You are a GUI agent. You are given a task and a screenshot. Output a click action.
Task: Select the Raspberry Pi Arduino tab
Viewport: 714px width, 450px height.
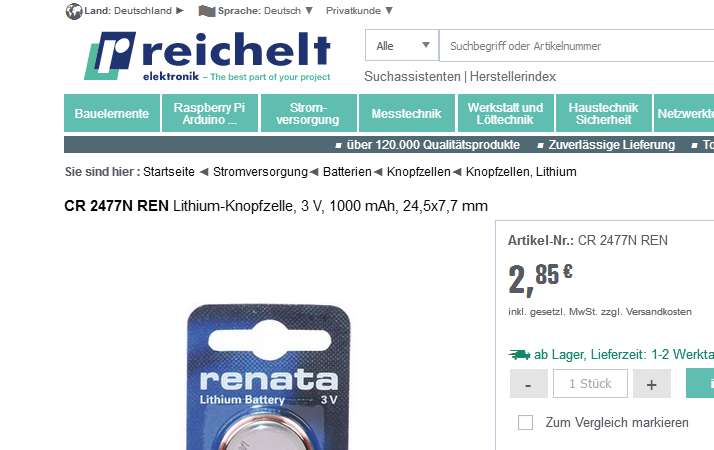coord(210,113)
